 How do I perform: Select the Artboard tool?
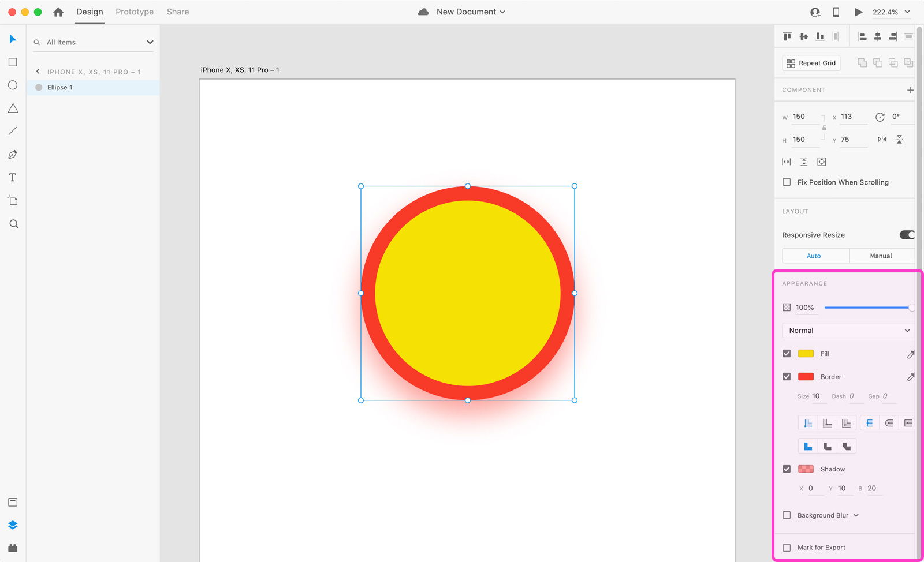13,201
